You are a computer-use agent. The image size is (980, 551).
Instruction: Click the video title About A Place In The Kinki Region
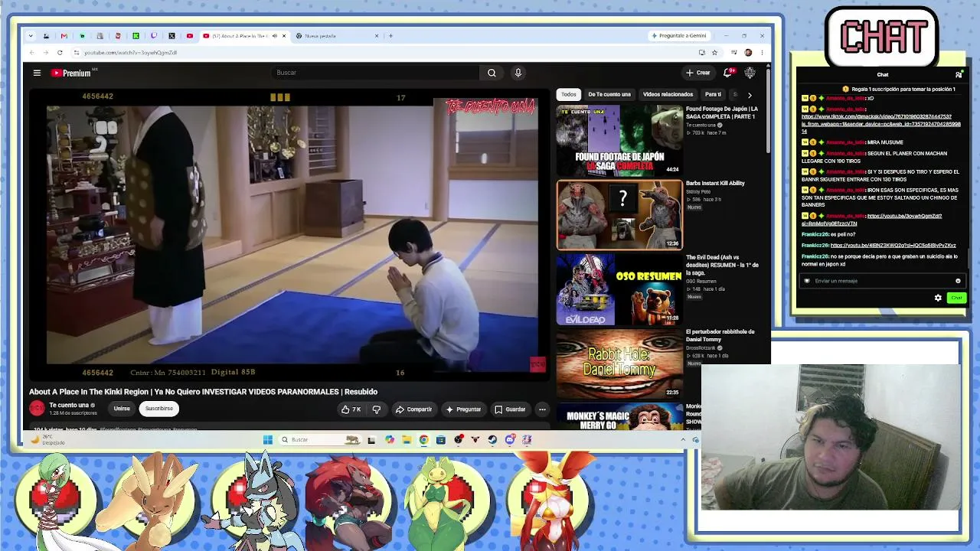tap(204, 392)
